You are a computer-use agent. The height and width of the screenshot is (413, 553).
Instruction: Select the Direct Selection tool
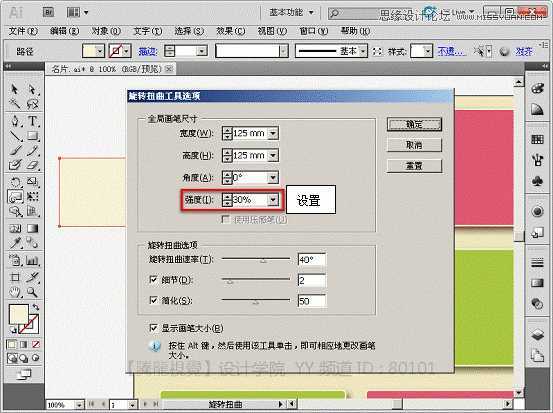click(32, 89)
